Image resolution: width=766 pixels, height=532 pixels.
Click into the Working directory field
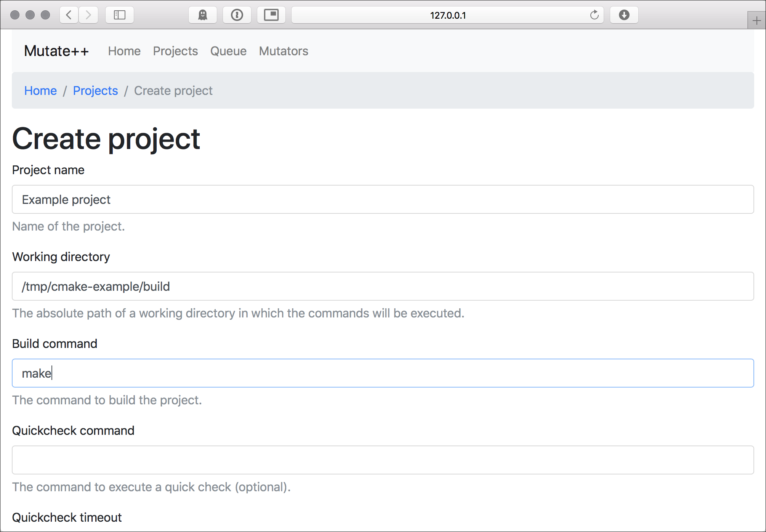(x=383, y=286)
